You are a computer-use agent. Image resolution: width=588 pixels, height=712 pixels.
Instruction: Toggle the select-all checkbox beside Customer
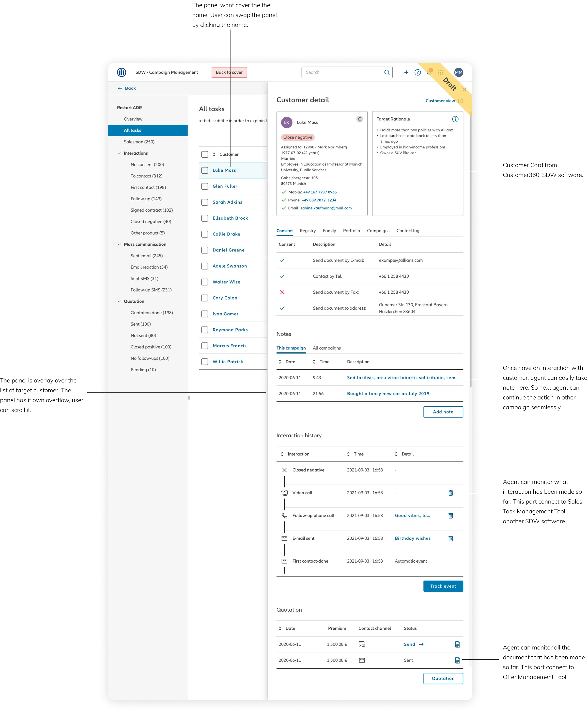205,154
